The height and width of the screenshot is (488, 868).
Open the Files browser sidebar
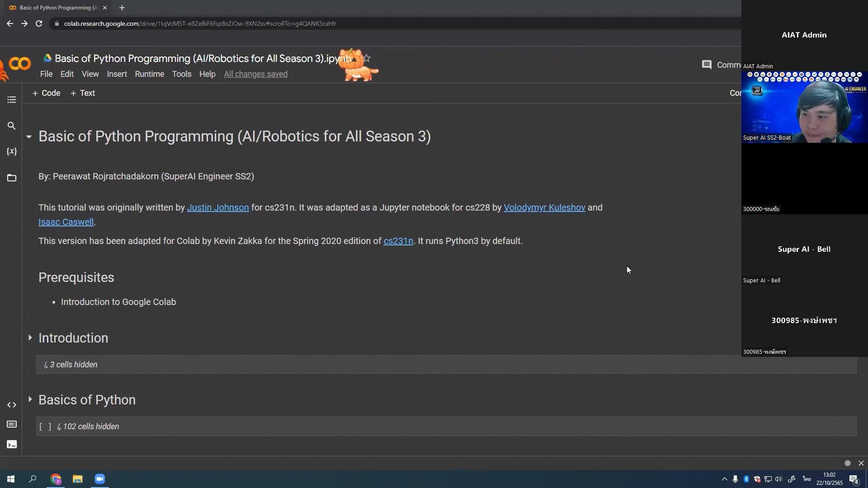coord(11,178)
